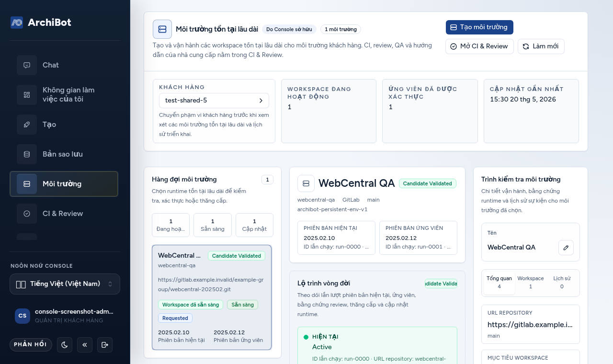Click the Cập nhật gần nhất timestamp

coord(523,99)
